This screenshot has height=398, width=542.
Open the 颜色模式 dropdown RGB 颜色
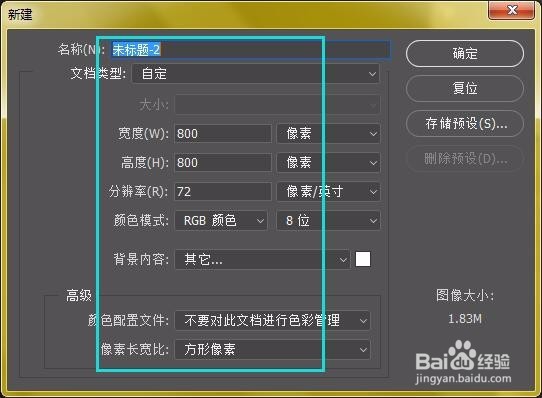pos(221,220)
